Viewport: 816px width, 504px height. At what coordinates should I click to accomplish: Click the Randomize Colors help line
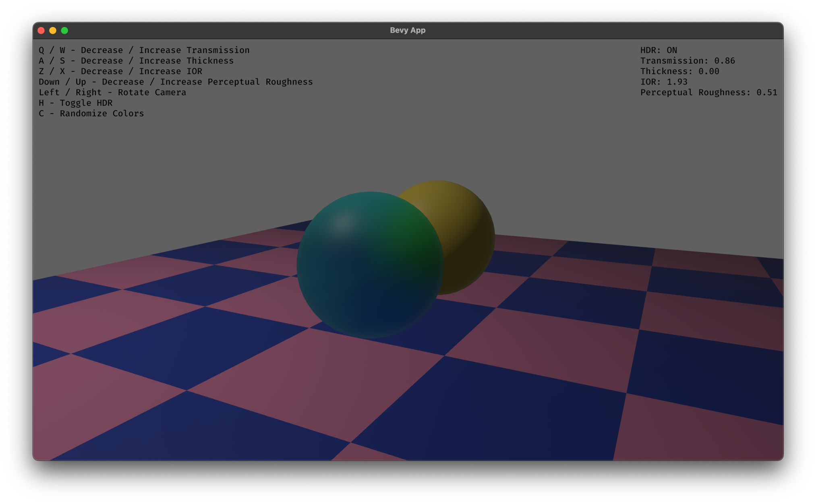coord(91,114)
